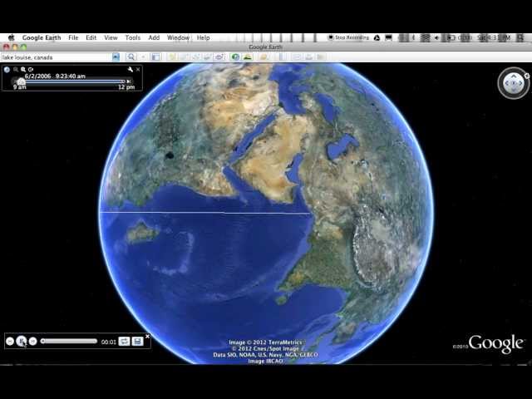Step time slider forward with end arrow

(x=129, y=81)
